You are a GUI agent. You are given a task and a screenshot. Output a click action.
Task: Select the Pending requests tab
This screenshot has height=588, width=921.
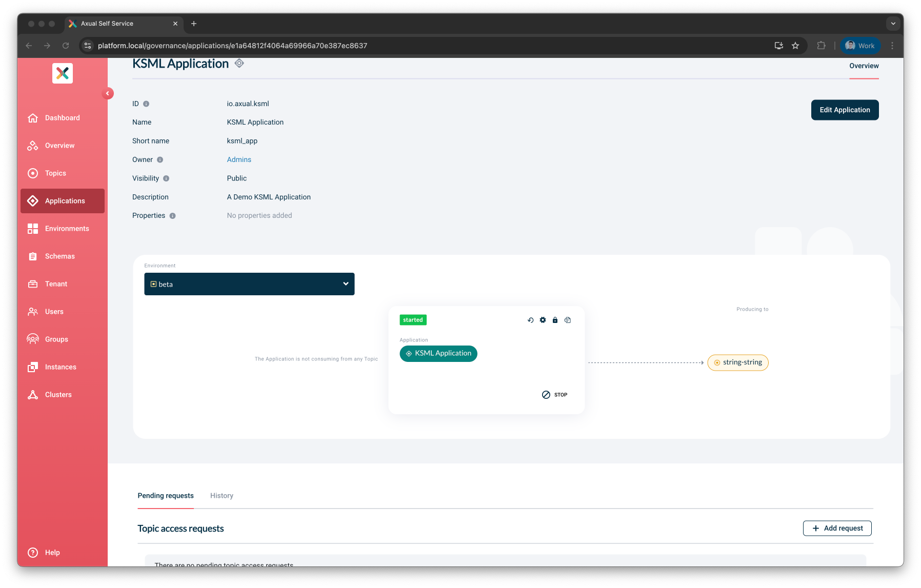(165, 495)
